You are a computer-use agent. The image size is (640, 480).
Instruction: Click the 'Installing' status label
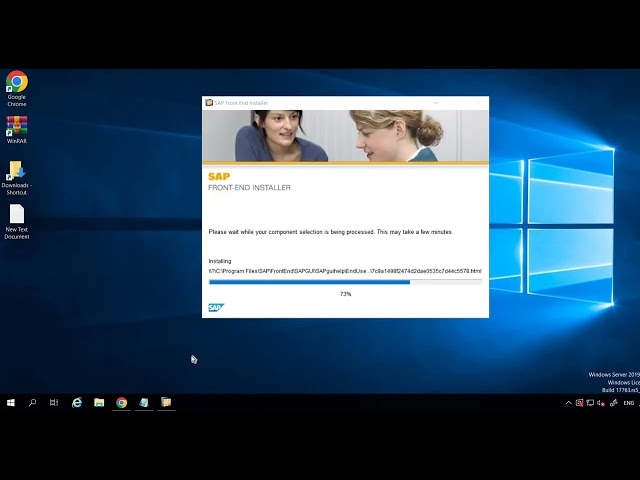click(220, 261)
